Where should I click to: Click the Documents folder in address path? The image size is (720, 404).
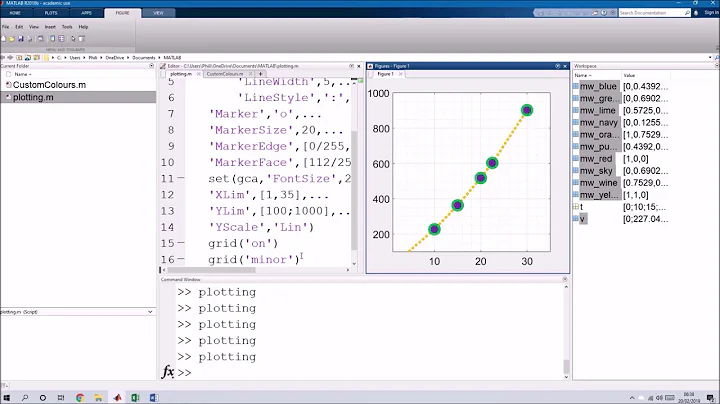144,57
